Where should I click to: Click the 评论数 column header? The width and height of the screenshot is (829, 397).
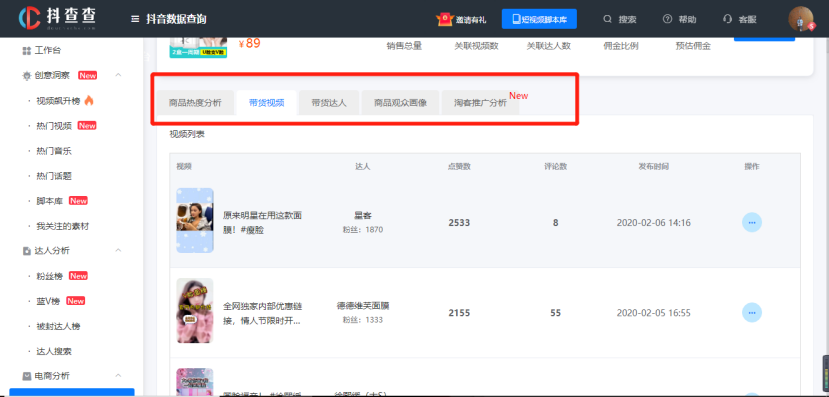tap(556, 167)
